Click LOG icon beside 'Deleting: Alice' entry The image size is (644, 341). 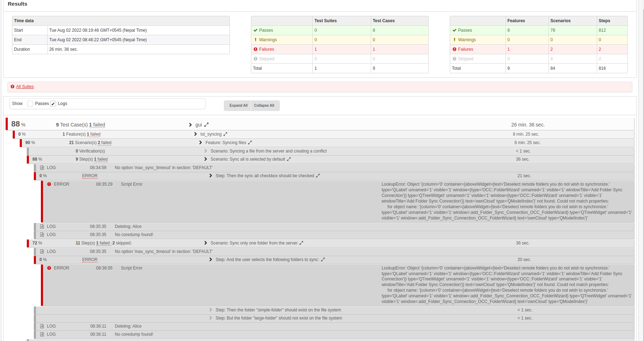tap(42, 226)
